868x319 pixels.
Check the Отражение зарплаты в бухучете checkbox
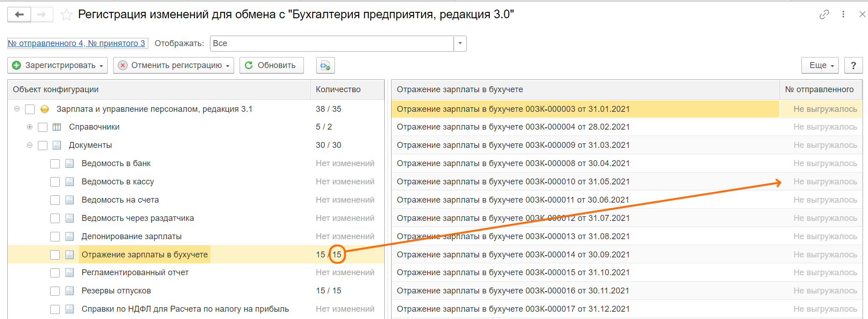point(55,255)
